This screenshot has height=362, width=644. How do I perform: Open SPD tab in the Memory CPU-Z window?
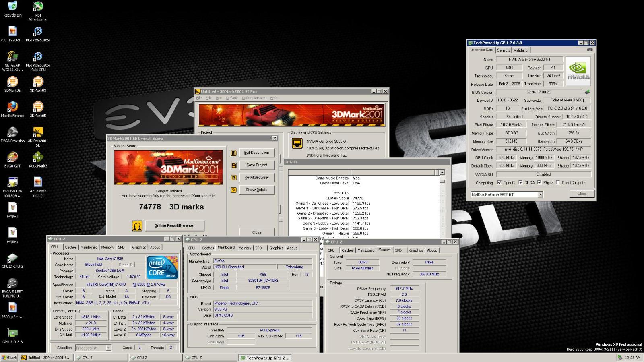(x=398, y=250)
